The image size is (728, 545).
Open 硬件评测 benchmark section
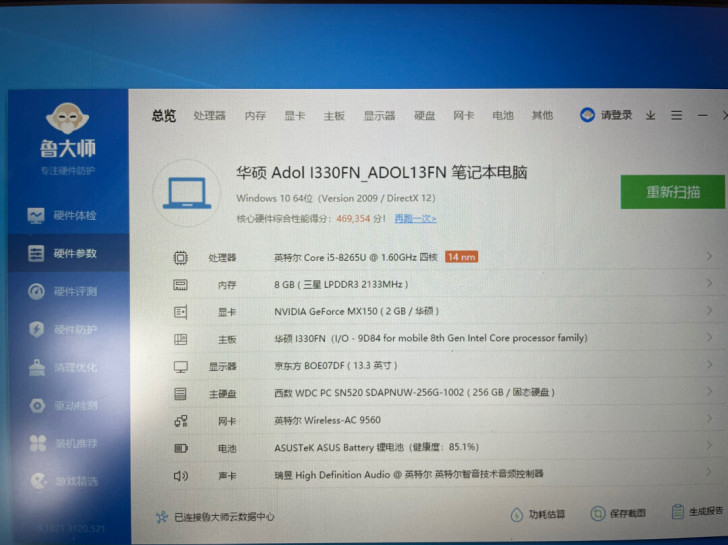coord(62,292)
